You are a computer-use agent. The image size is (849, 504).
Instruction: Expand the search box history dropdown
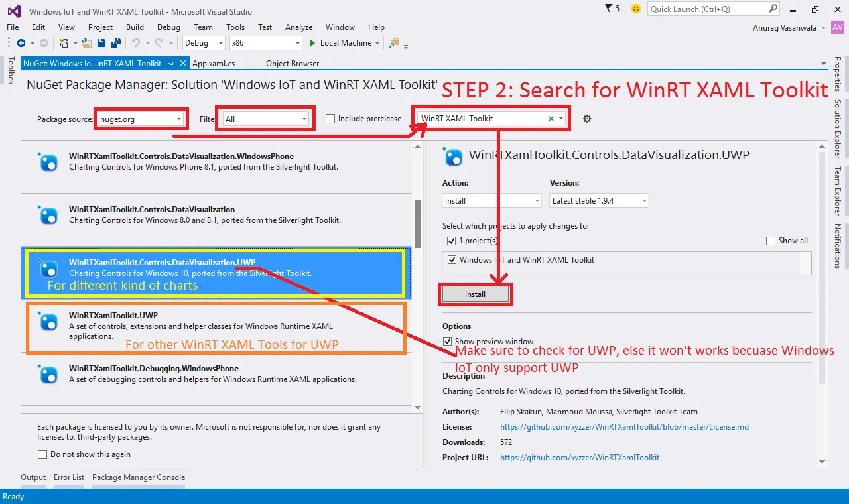[x=561, y=119]
